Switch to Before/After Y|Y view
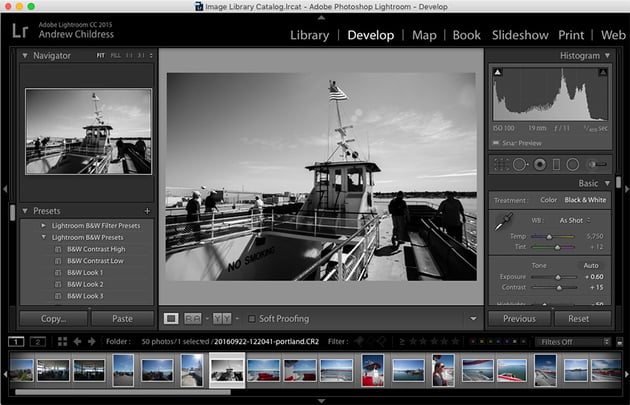630x405 pixels. pos(222,319)
